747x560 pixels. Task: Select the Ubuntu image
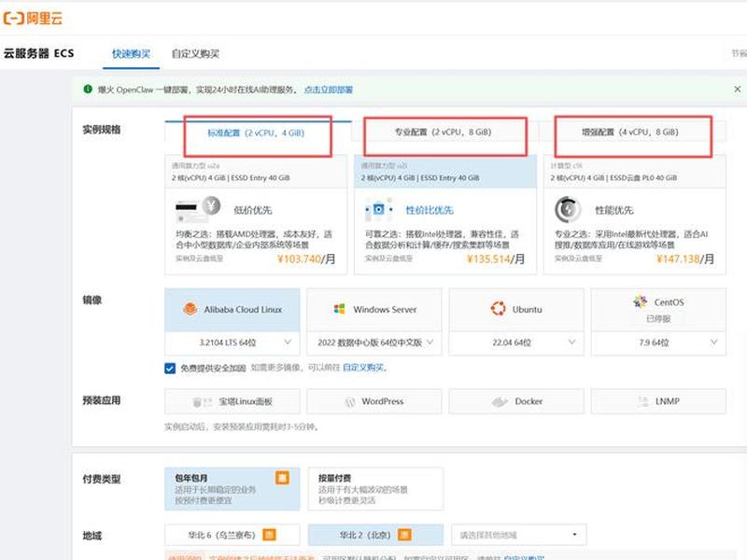click(516, 310)
